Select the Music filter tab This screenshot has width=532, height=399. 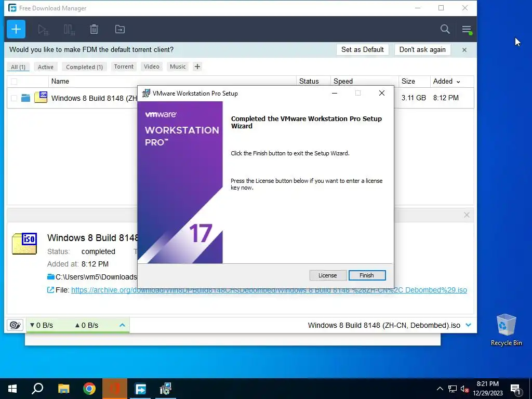(178, 66)
